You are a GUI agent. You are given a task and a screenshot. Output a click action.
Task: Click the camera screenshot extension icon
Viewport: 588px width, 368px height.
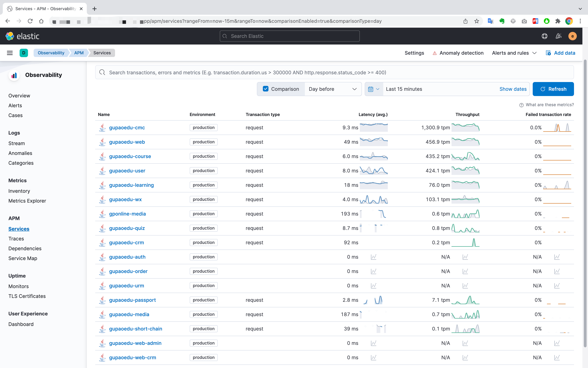[x=524, y=21]
